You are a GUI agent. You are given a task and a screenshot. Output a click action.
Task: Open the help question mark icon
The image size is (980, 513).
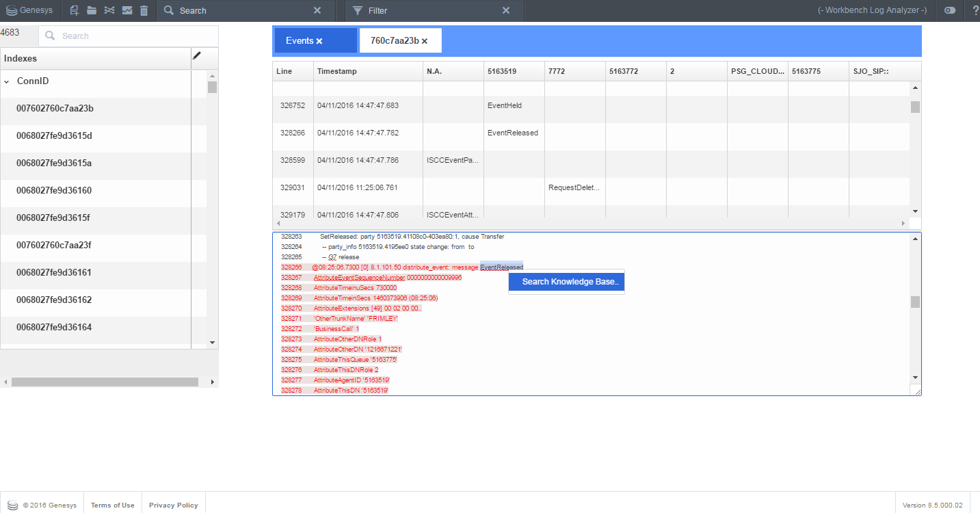point(975,10)
